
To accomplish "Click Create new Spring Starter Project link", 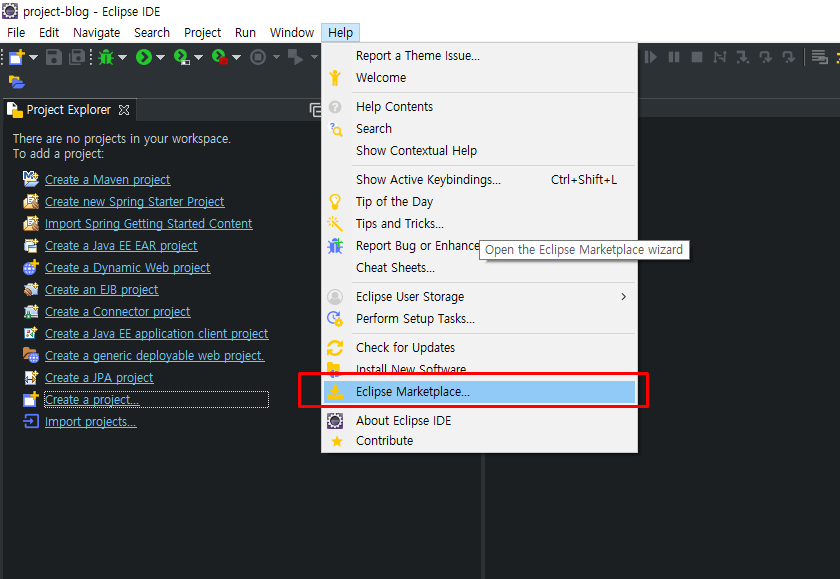I will 134,201.
